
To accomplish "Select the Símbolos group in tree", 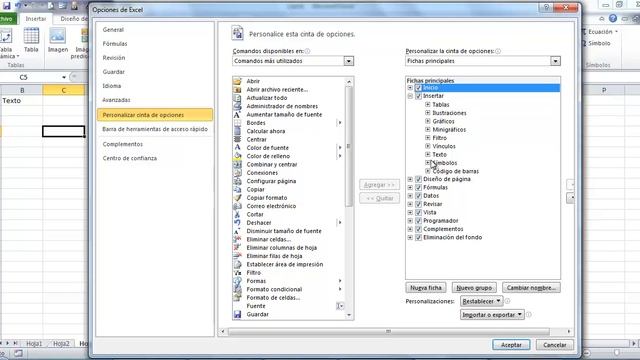I will pyautogui.click(x=444, y=163).
